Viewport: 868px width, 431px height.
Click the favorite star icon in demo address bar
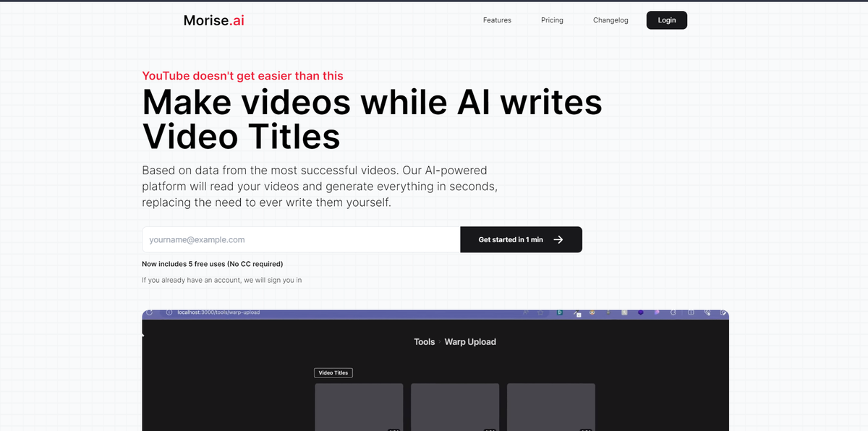(540, 313)
